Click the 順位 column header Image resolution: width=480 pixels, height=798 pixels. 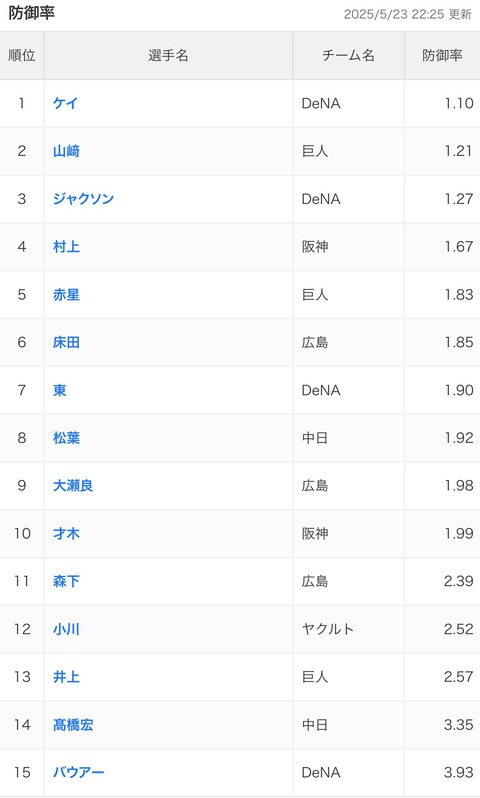click(22, 55)
